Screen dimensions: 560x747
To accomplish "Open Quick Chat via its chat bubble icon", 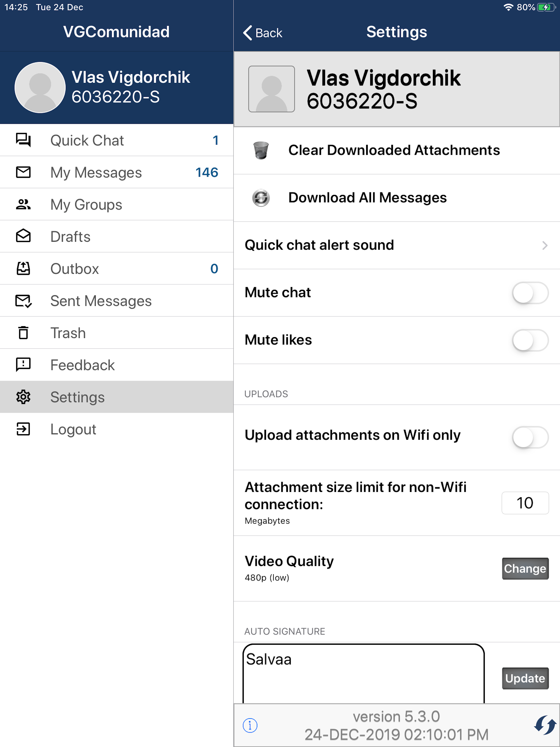I will (23, 140).
